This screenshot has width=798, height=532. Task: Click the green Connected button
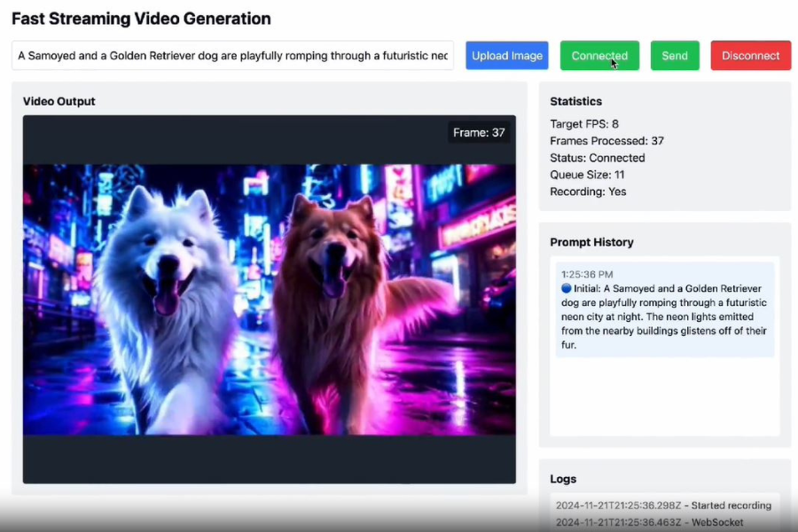[x=599, y=56]
